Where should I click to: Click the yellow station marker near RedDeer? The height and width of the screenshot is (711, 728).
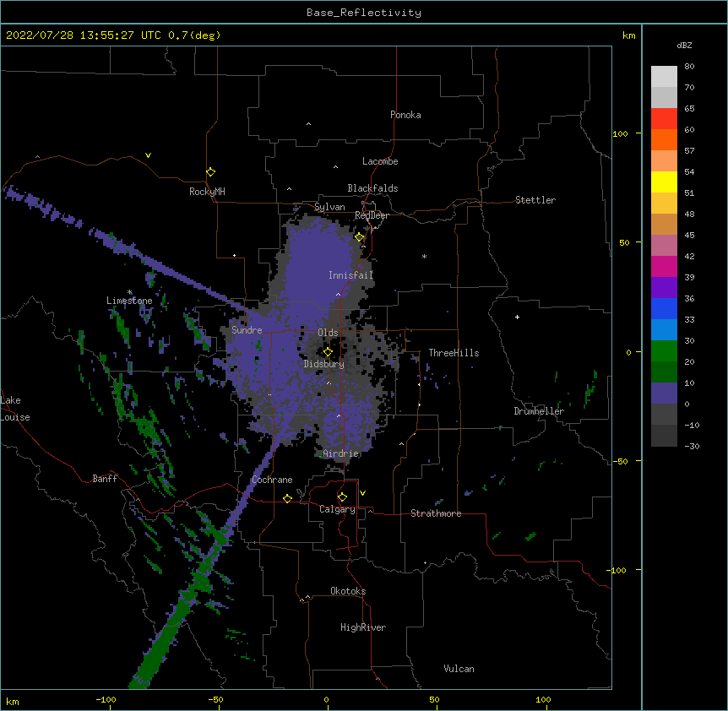click(x=360, y=237)
